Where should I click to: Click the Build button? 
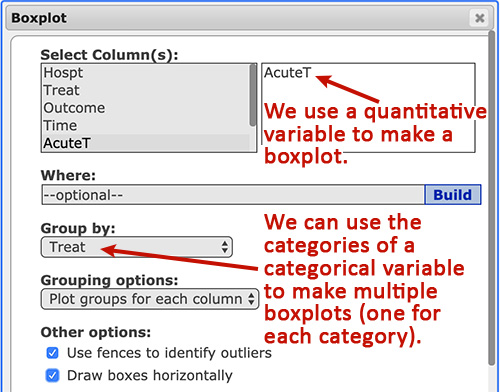point(453,195)
